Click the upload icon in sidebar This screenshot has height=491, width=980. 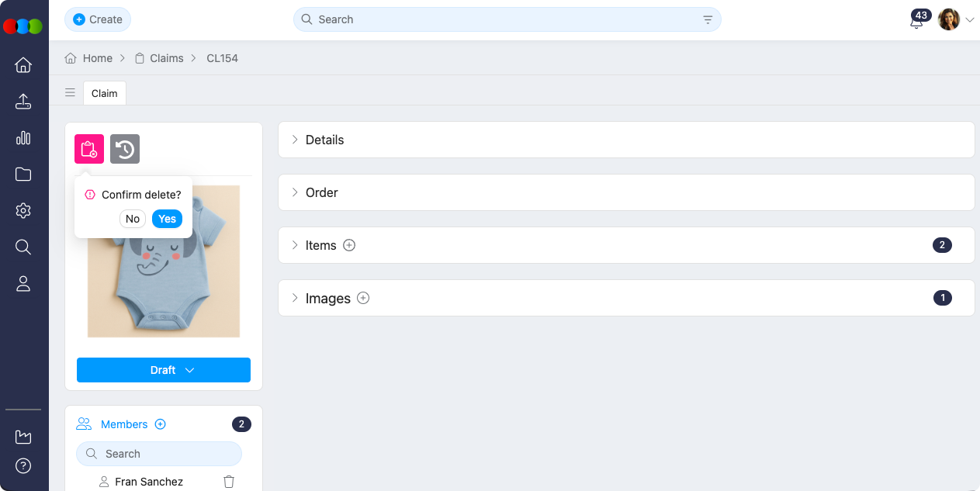pos(23,102)
